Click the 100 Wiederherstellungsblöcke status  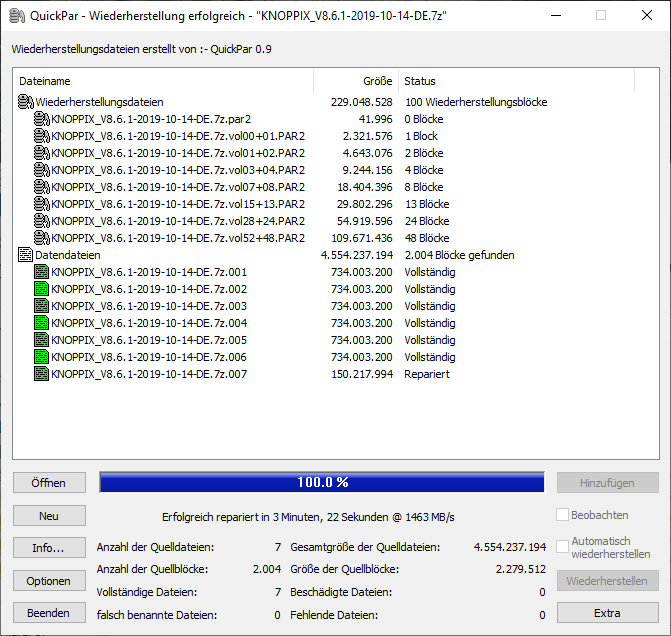[x=476, y=102]
